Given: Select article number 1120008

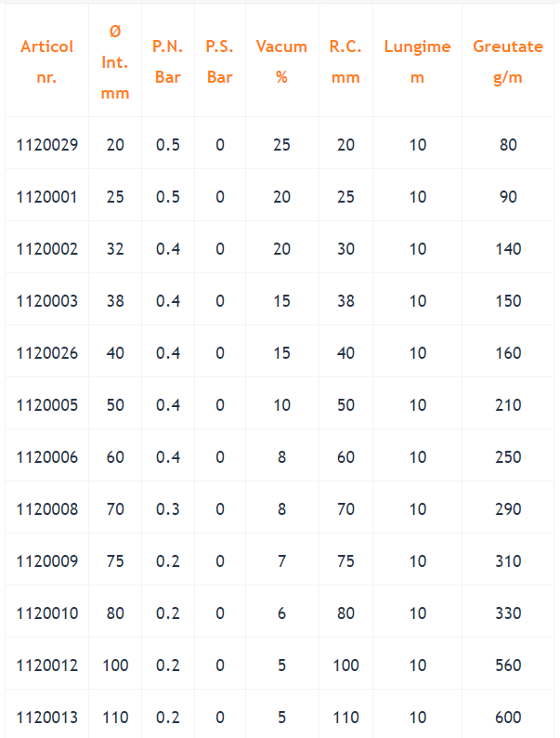Looking at the screenshot, I should [x=47, y=509].
